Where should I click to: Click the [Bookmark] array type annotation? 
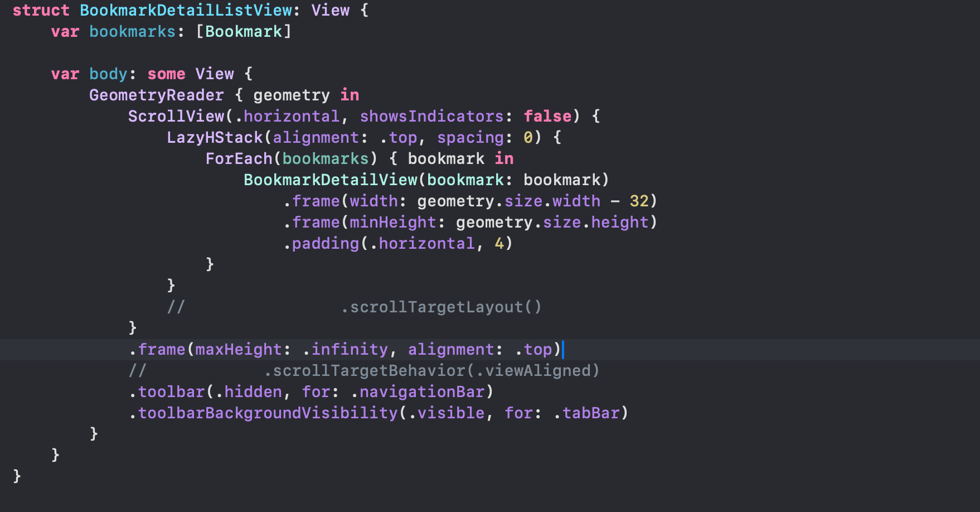point(244,32)
